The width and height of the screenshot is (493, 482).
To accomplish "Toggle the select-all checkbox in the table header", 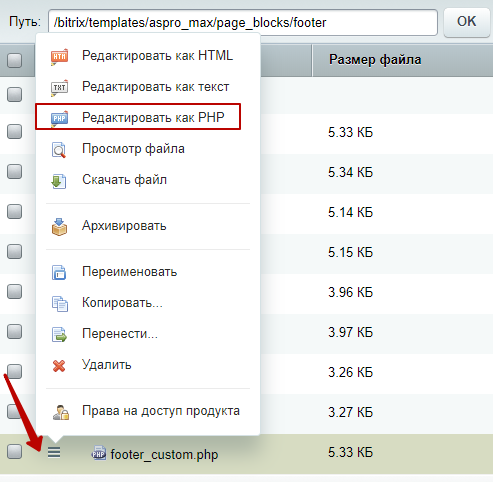I will point(15,60).
